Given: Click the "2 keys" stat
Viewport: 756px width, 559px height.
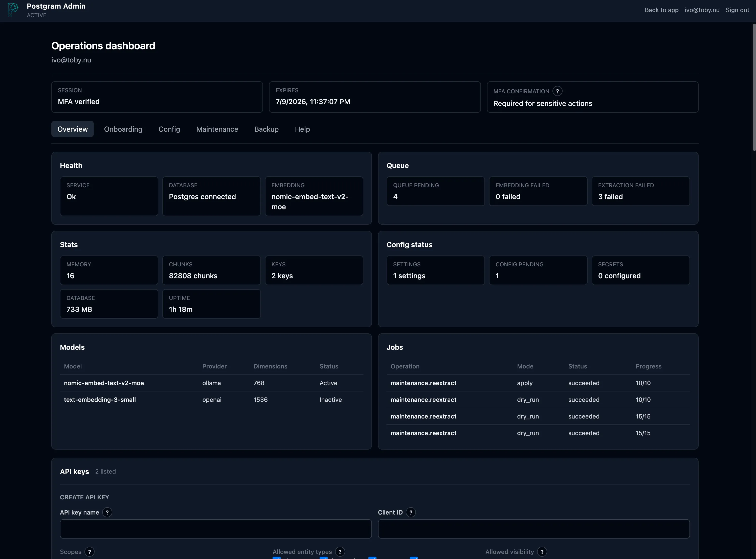Looking at the screenshot, I should pyautogui.click(x=282, y=276).
